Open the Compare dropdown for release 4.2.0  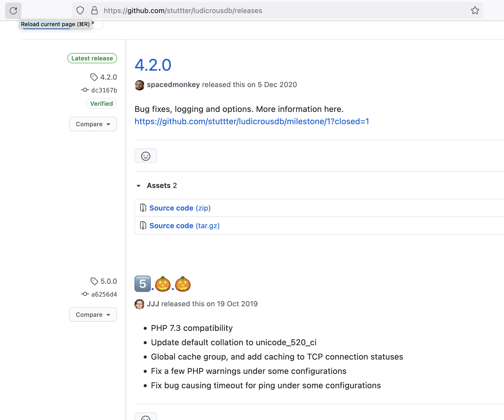[93, 124]
